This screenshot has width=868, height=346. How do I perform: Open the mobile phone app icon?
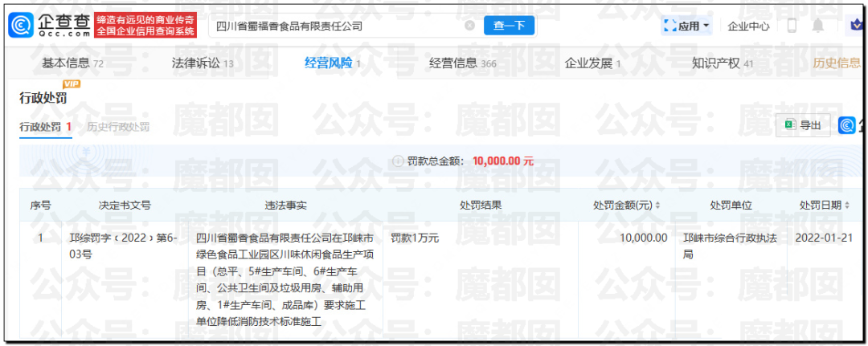pos(792,26)
